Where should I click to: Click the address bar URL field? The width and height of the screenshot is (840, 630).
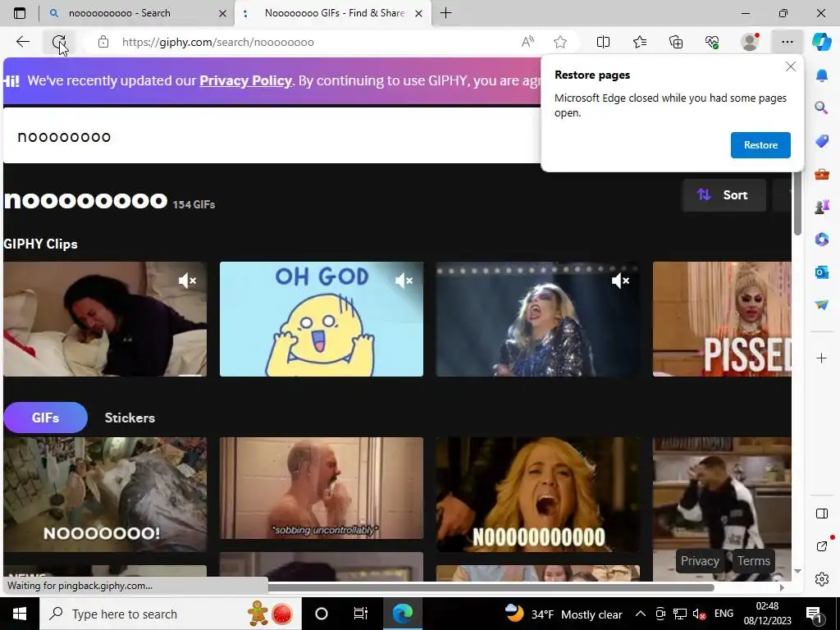click(x=316, y=42)
